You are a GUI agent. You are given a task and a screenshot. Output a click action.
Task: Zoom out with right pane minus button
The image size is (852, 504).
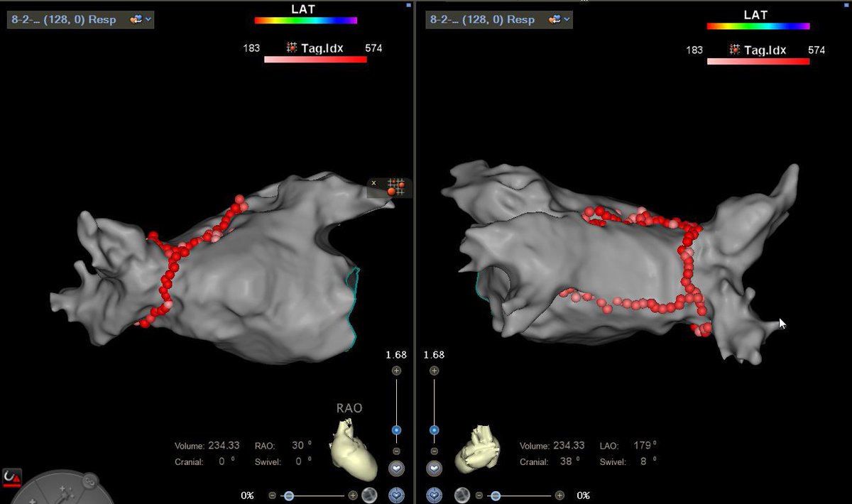[434, 451]
